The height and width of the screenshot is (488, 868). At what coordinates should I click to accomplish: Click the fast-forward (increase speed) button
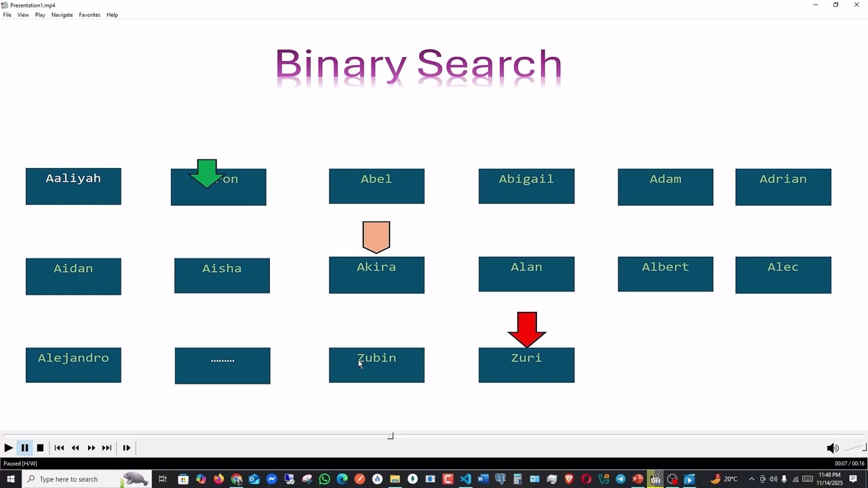[x=91, y=448]
